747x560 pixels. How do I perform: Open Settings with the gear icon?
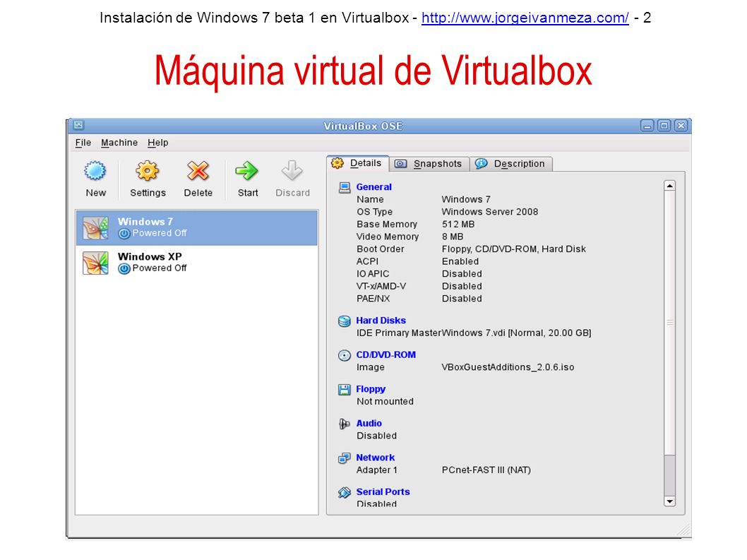tap(147, 171)
